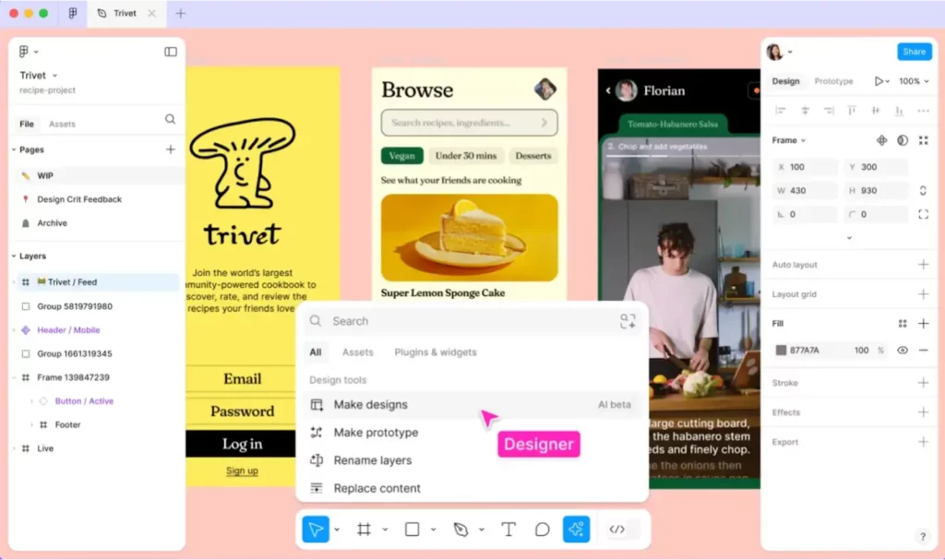Select the Rectangle shape tool
Viewport: 945px width, 560px height.
413,530
